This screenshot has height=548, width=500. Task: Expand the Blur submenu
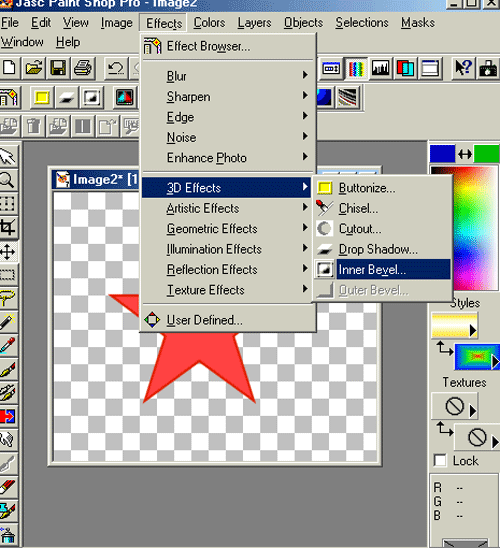[x=227, y=76]
